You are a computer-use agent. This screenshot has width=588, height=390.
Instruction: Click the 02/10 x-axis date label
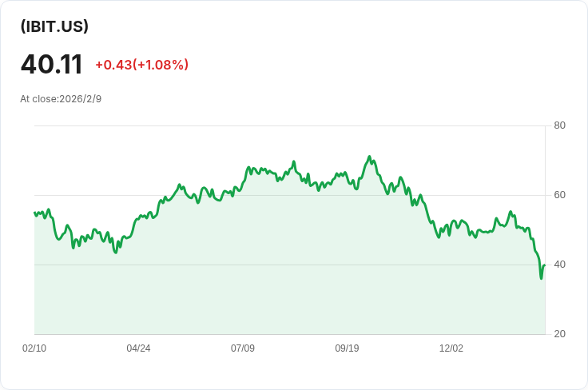tap(34, 348)
